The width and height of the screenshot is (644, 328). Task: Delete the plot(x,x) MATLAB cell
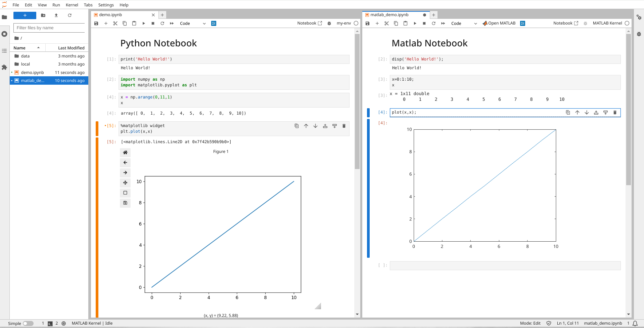(x=615, y=113)
